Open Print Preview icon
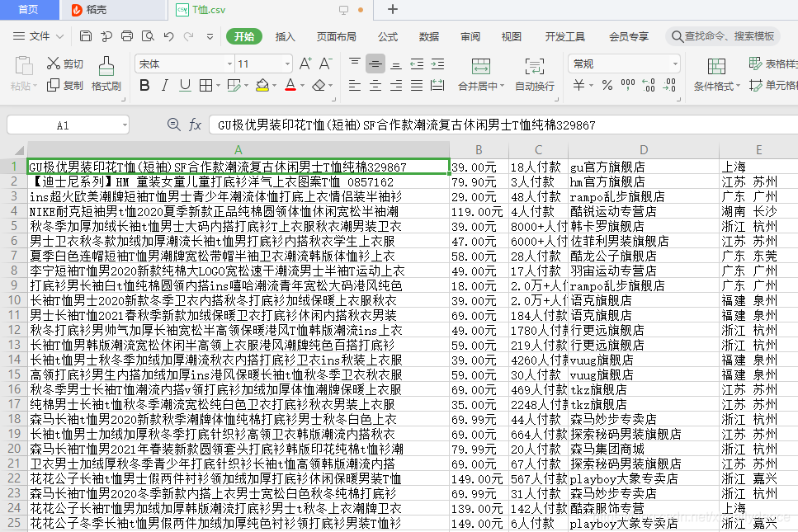Viewport: 798px width, 532px height. click(148, 36)
